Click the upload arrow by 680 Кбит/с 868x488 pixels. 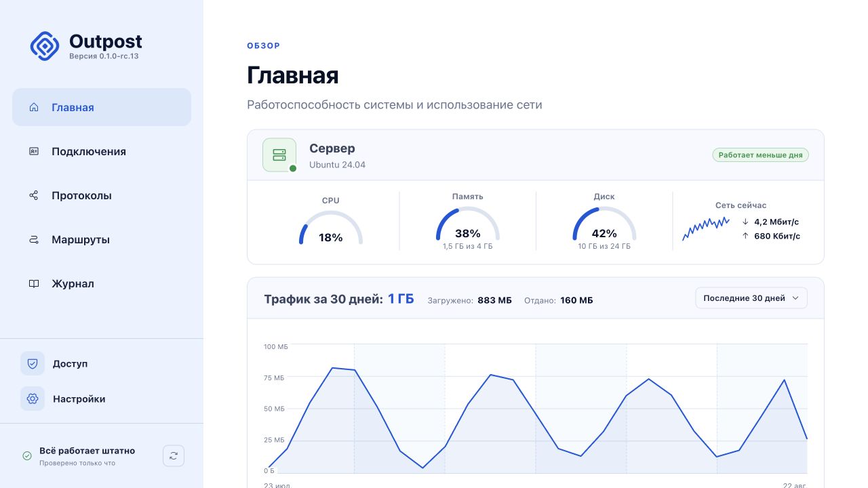[x=745, y=236]
